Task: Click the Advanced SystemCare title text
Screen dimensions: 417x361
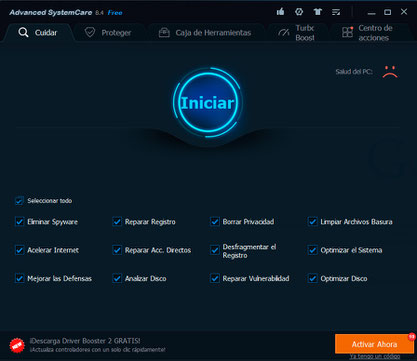Action: pyautogui.click(x=51, y=13)
